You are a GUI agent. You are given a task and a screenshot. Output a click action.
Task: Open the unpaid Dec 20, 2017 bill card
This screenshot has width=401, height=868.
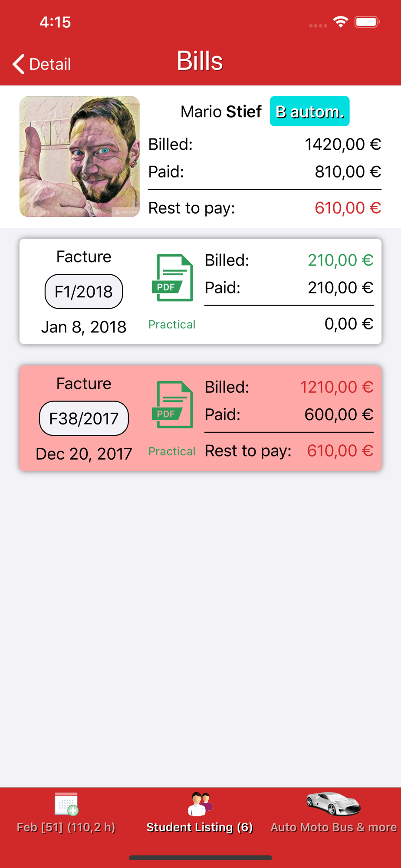200,418
